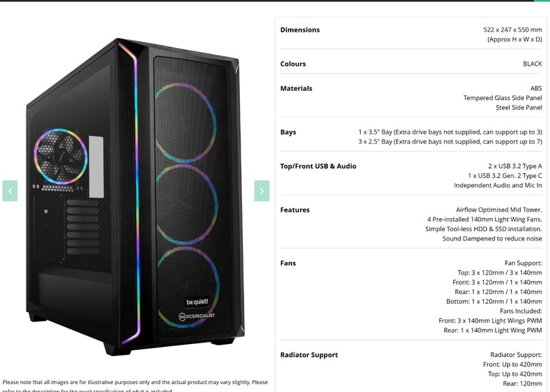
Task: Click the Fans heading
Action: tap(288, 263)
